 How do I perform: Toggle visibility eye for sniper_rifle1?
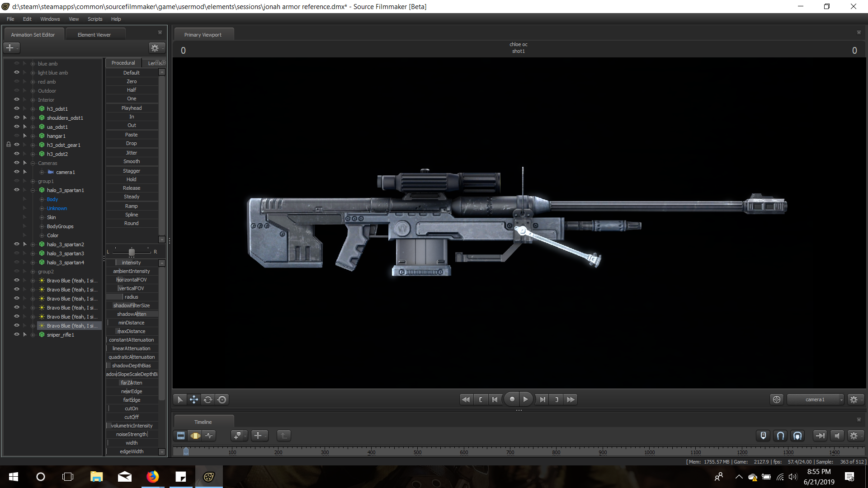pyautogui.click(x=17, y=334)
